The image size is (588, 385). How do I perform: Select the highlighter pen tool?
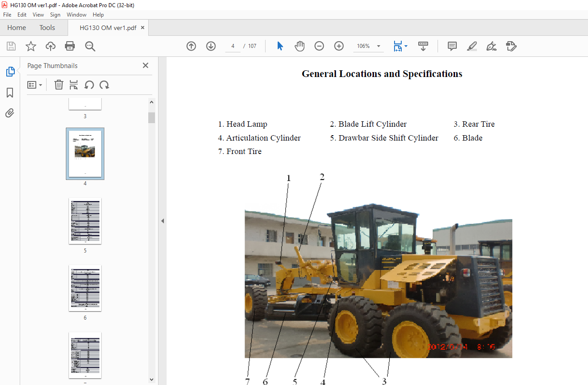(472, 46)
